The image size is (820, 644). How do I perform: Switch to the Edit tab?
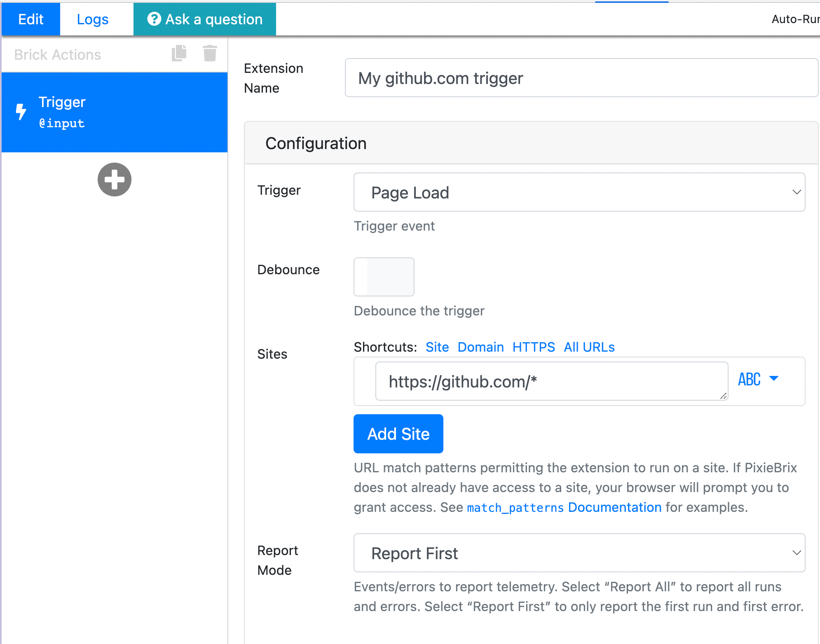tap(30, 19)
